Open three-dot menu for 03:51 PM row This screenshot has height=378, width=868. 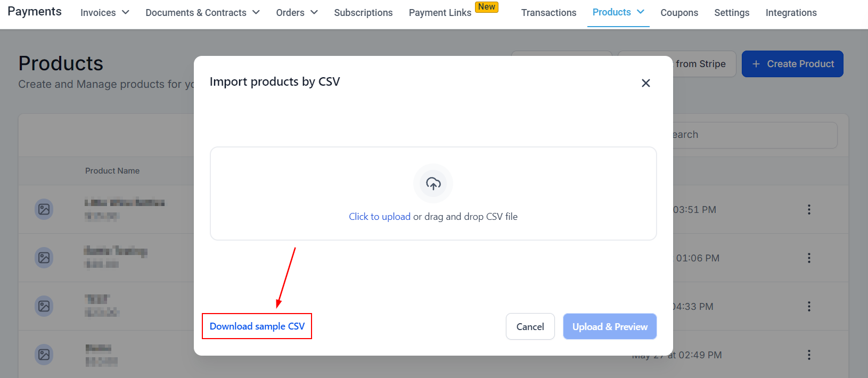pyautogui.click(x=809, y=210)
